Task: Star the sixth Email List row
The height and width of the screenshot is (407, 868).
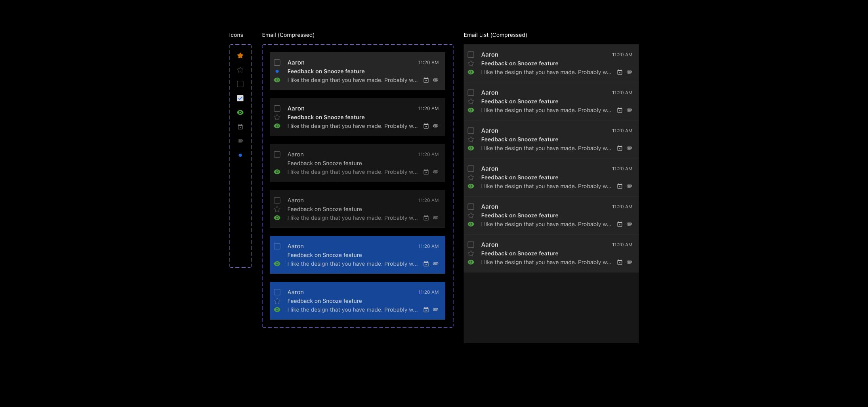Action: (471, 253)
